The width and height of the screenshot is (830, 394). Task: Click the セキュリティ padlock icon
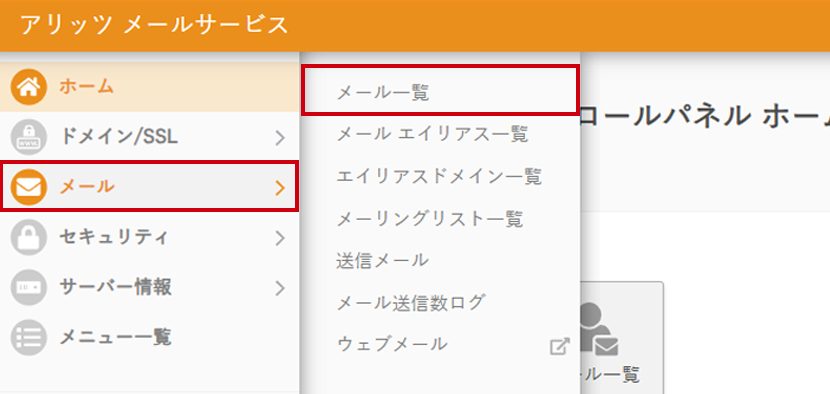[x=29, y=238]
